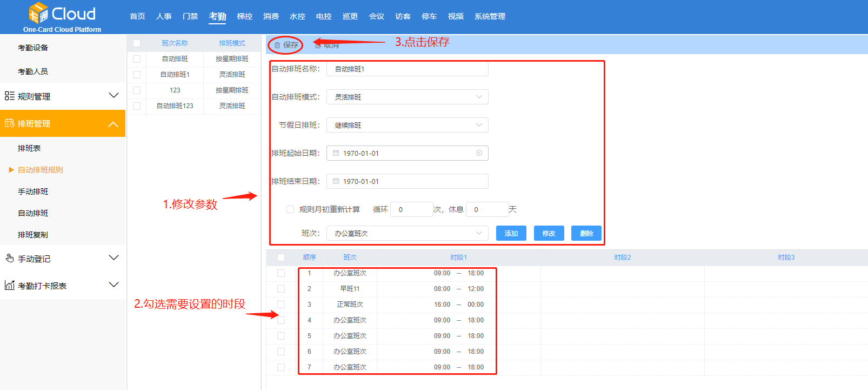Screen dimensions: 868x390
Task: Click the 排班管理 calendar icon in sidebar
Action: (9, 123)
